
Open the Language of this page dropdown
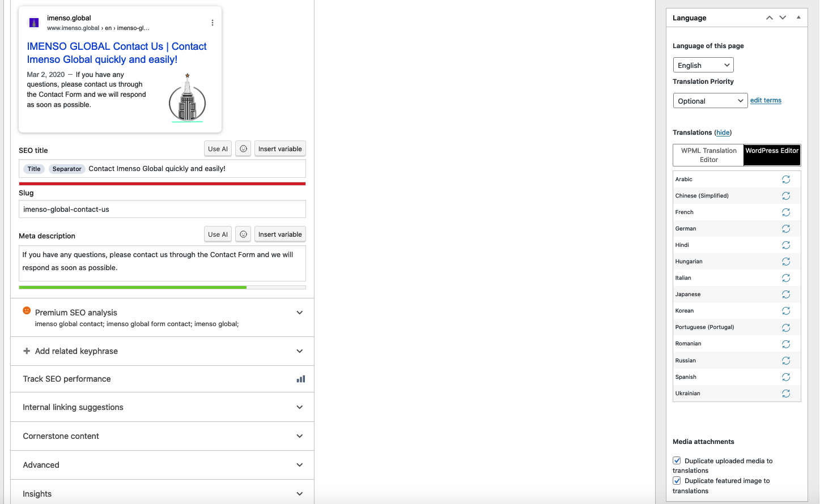point(703,65)
